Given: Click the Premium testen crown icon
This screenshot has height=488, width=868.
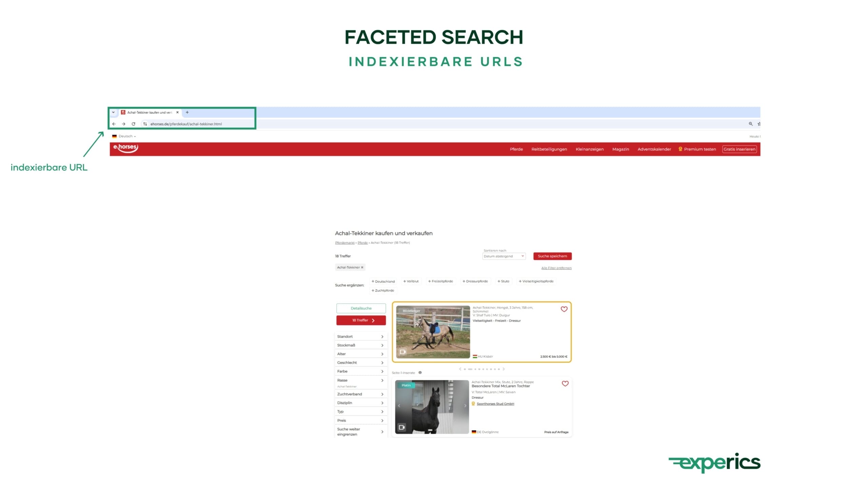Looking at the screenshot, I should tap(680, 149).
